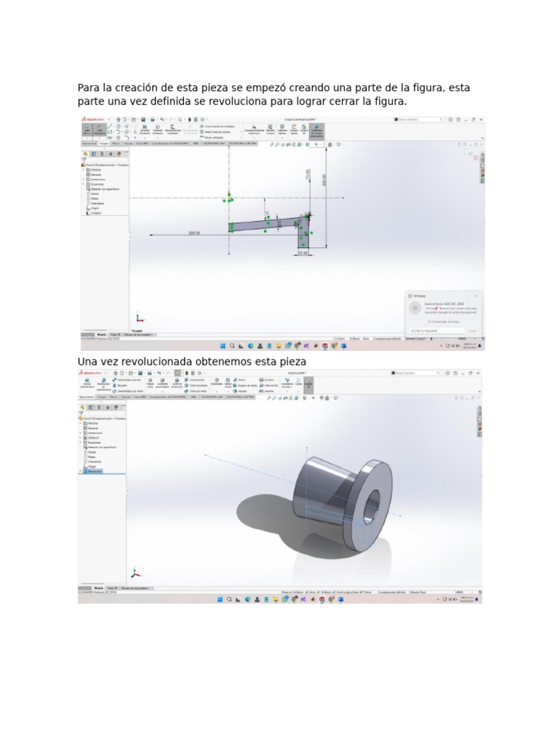Toggle Instant 2D in the sketch ribbon
560x747 pixels.
point(304,128)
